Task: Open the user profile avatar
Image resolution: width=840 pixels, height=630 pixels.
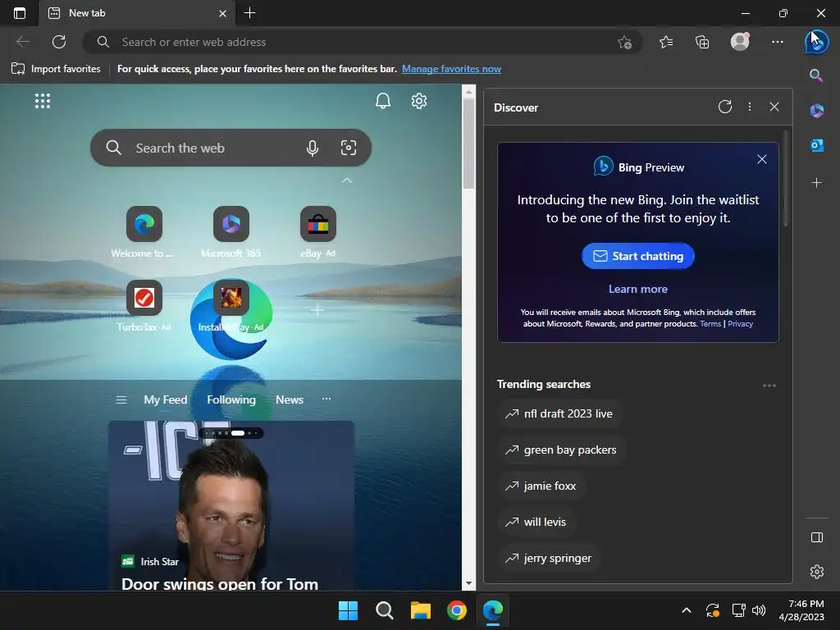Action: pos(740,41)
